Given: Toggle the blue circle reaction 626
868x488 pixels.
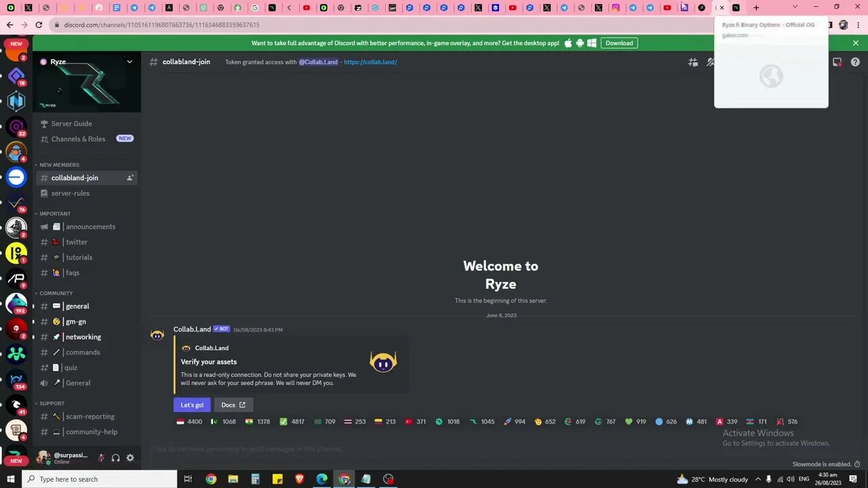Looking at the screenshot, I should 666,422.
